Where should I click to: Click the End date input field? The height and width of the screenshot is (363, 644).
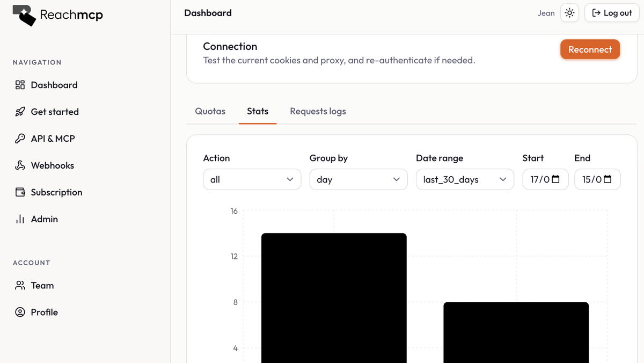click(597, 179)
